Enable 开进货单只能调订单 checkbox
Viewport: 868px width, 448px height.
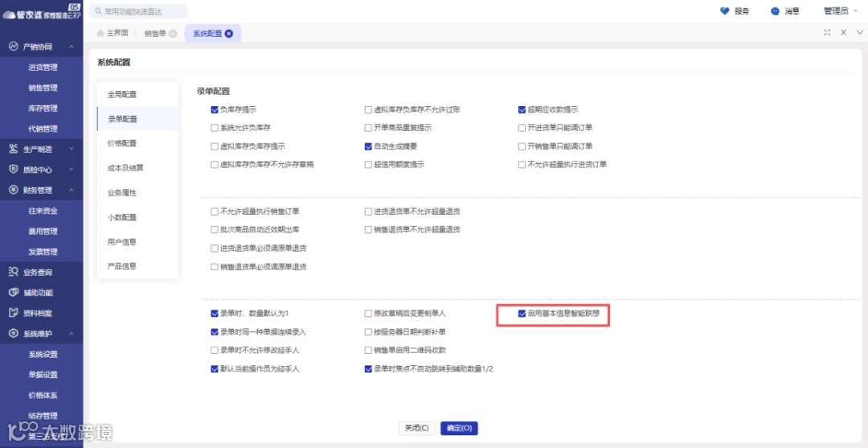click(522, 128)
